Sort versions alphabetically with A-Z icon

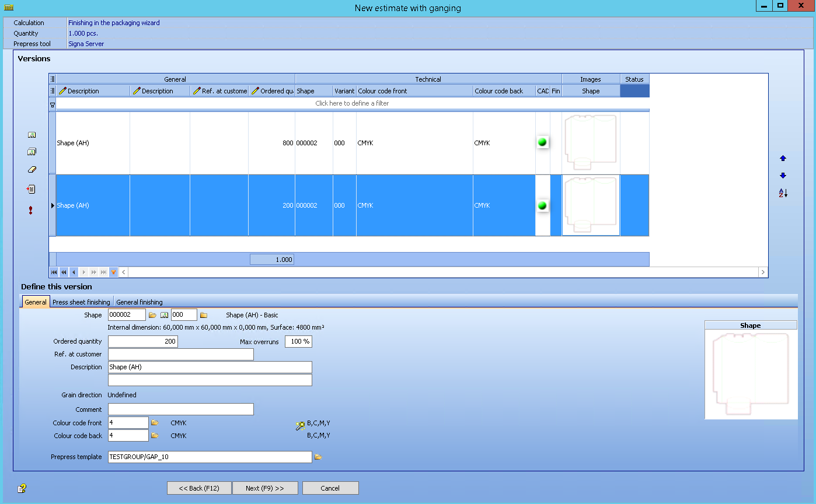tap(783, 193)
